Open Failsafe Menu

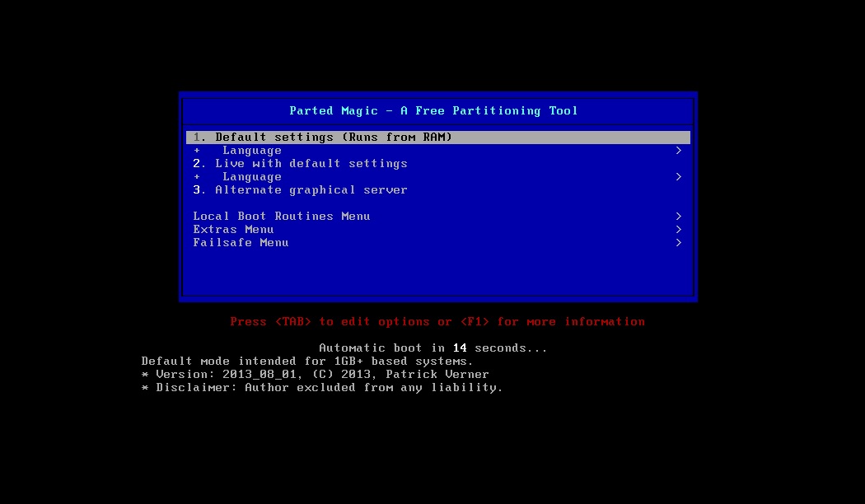tap(438, 243)
